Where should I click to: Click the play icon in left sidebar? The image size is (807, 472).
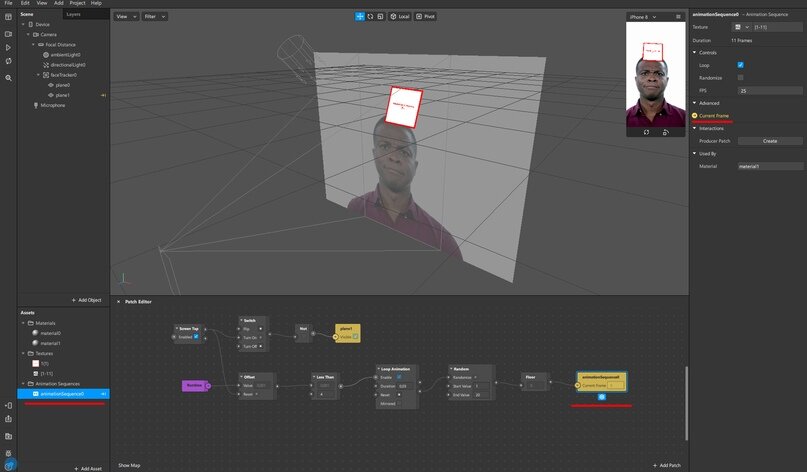point(9,47)
